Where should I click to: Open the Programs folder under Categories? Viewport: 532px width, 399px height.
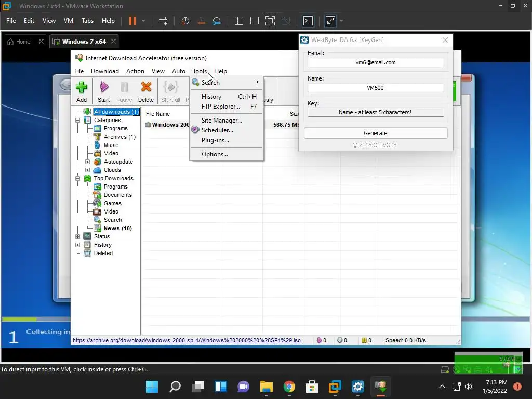(115, 128)
